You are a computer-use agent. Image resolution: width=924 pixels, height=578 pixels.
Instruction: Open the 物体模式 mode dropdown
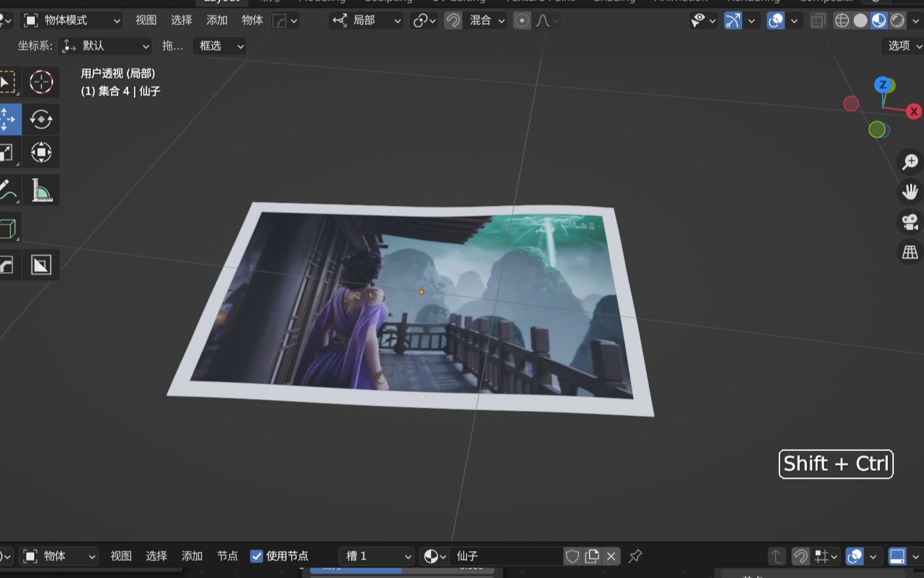pyautogui.click(x=72, y=20)
